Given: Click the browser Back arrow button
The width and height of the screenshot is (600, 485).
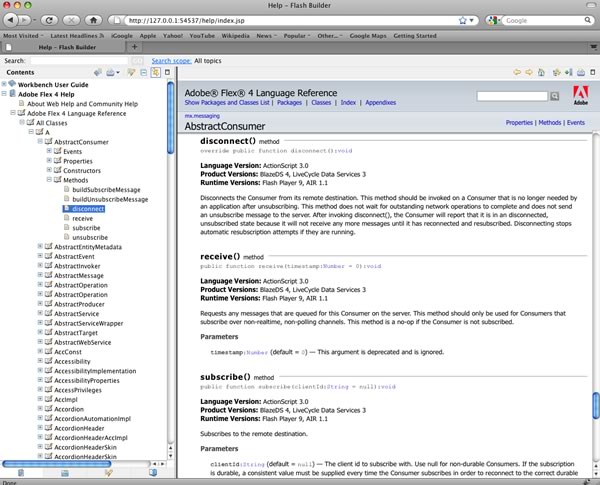Looking at the screenshot, I should (11, 20).
